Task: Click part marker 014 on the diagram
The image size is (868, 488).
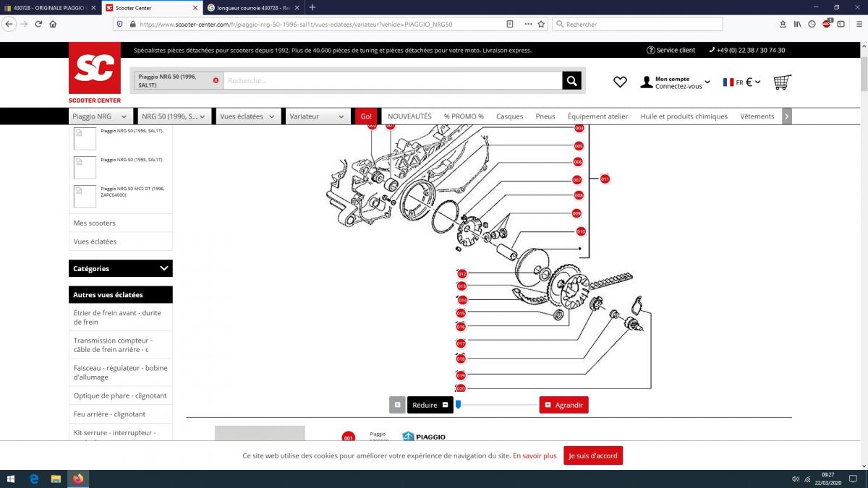Action: [x=462, y=300]
